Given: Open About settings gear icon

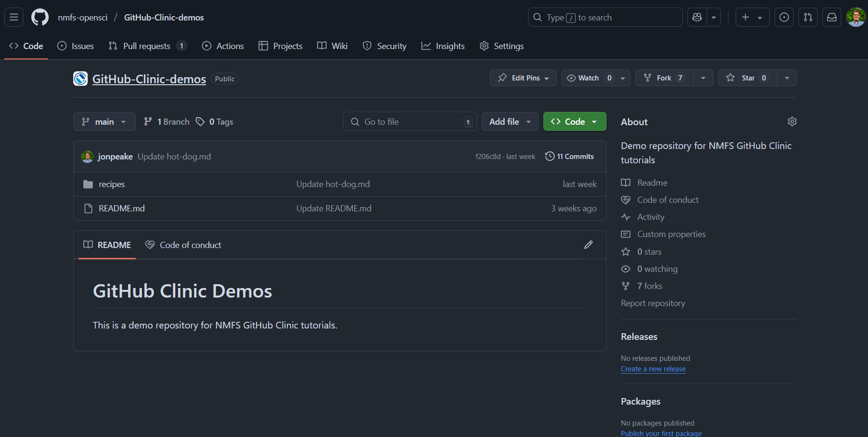Looking at the screenshot, I should [x=792, y=121].
